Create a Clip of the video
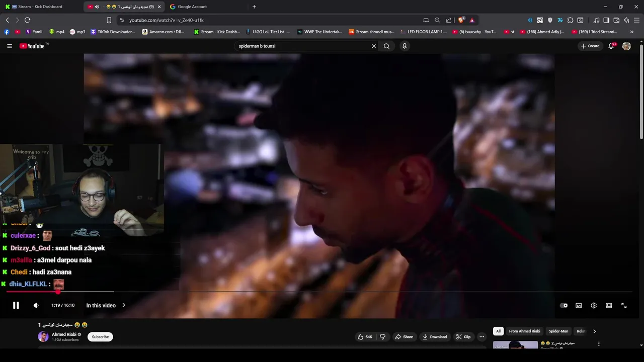The image size is (644, 362). tap(463, 337)
